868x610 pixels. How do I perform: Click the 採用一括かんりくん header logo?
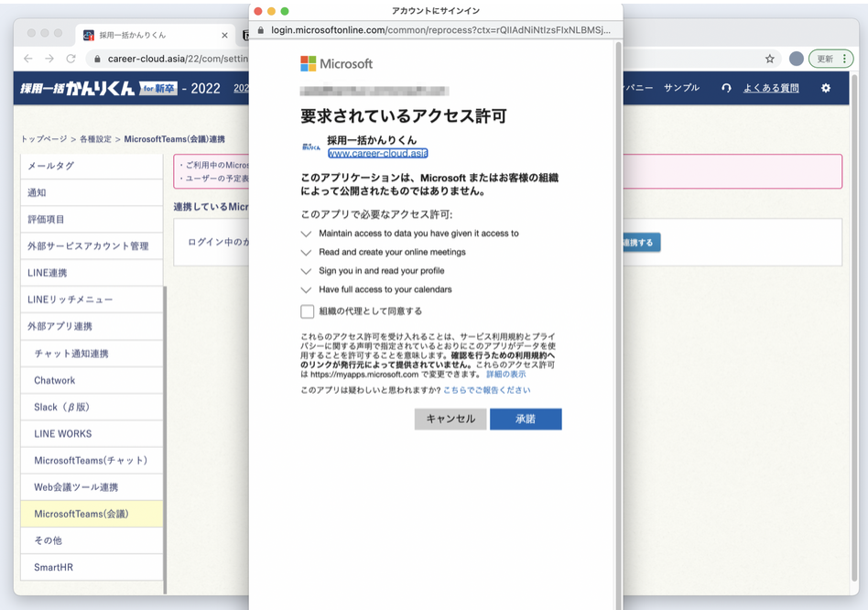[x=99, y=88]
